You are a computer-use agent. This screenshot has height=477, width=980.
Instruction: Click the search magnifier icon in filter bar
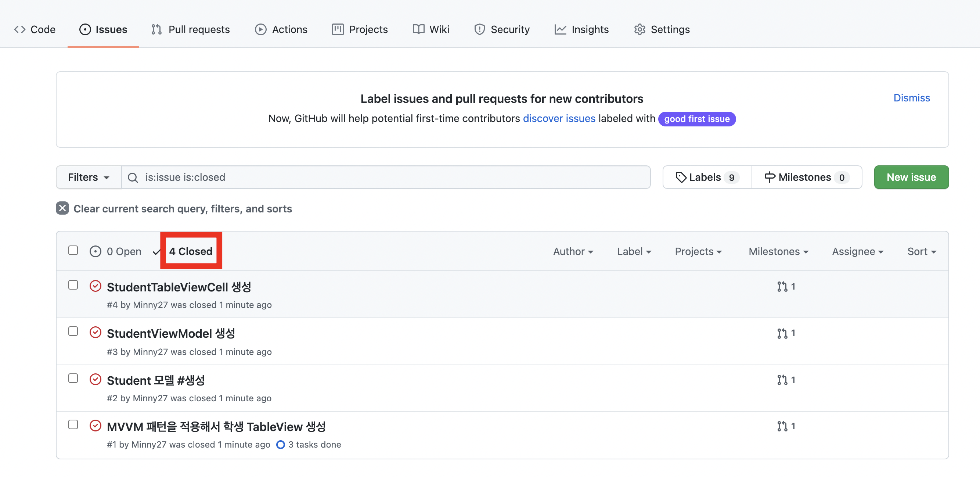133,177
